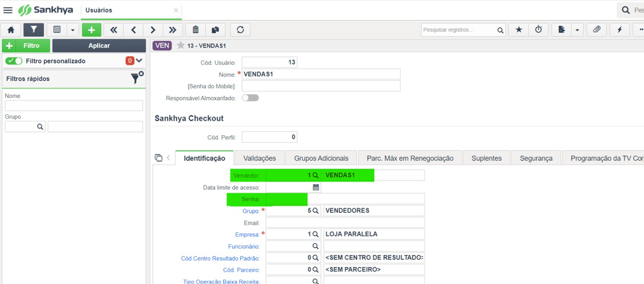Edit the Nome field VENDAS1
The image size is (644, 284).
[321, 74]
